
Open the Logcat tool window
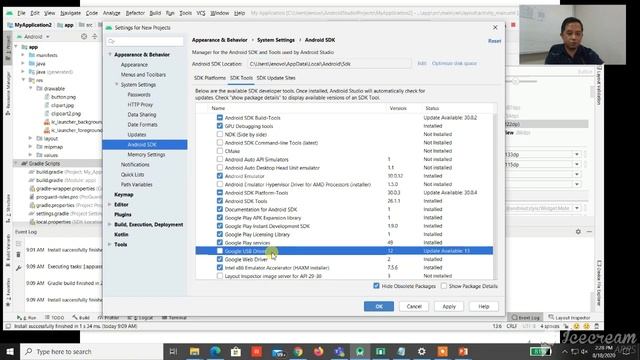pyautogui.click(x=140, y=318)
